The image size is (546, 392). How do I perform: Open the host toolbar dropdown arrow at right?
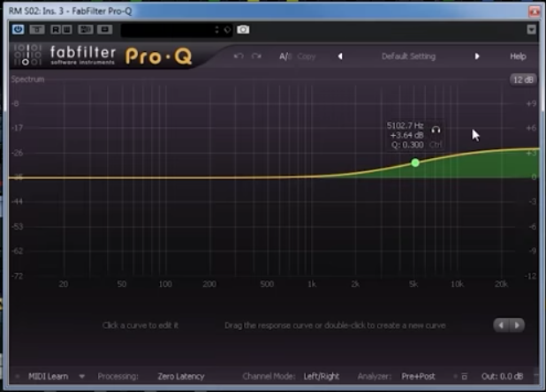(x=531, y=29)
